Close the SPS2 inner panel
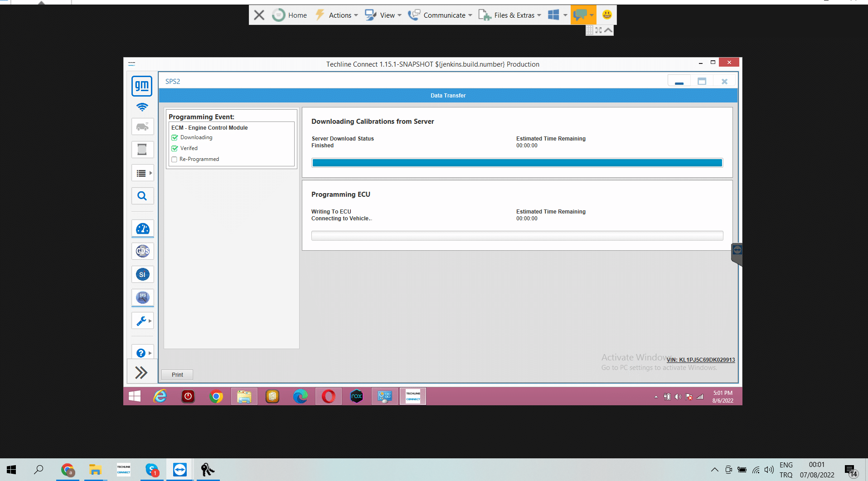 (x=724, y=82)
